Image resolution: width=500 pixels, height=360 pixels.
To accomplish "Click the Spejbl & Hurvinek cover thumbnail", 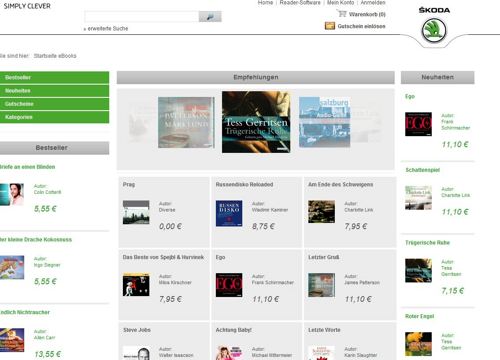I will click(136, 285).
